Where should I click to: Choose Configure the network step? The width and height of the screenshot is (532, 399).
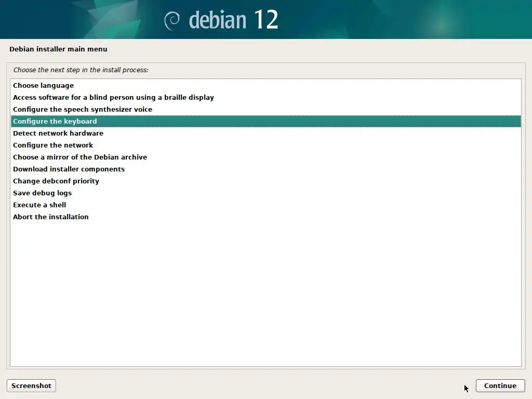(x=265, y=145)
